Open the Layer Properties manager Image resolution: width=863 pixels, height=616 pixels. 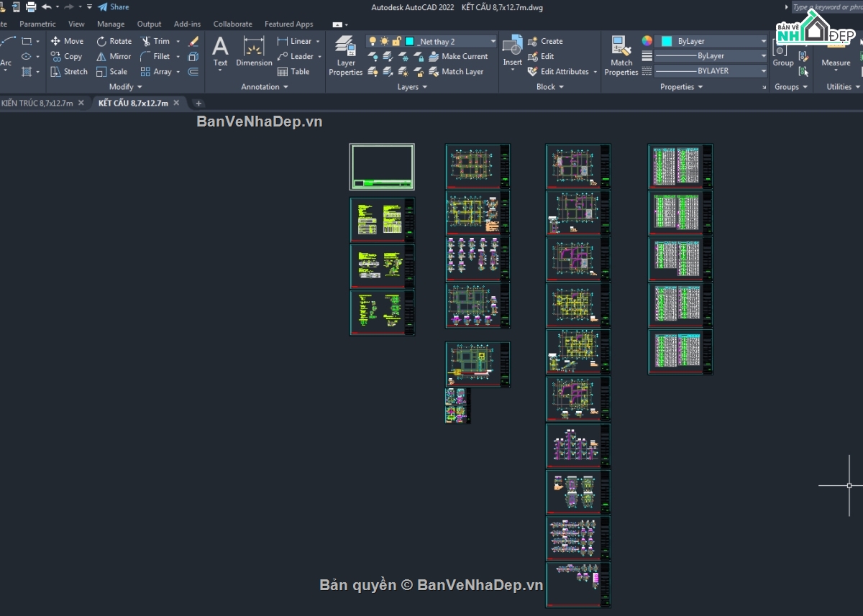(x=345, y=55)
